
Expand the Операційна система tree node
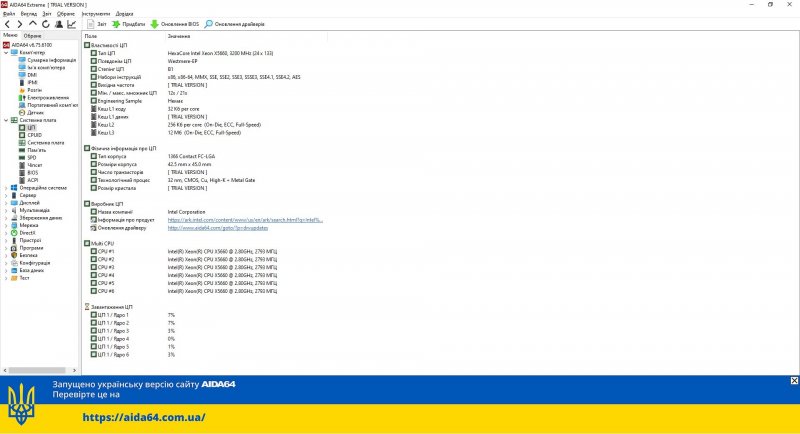point(6,187)
